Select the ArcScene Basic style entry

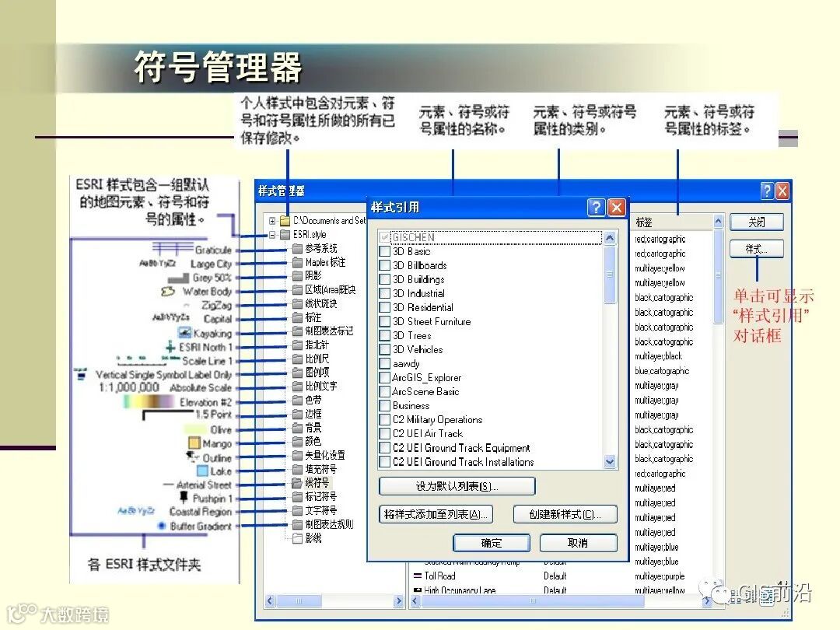425,391
